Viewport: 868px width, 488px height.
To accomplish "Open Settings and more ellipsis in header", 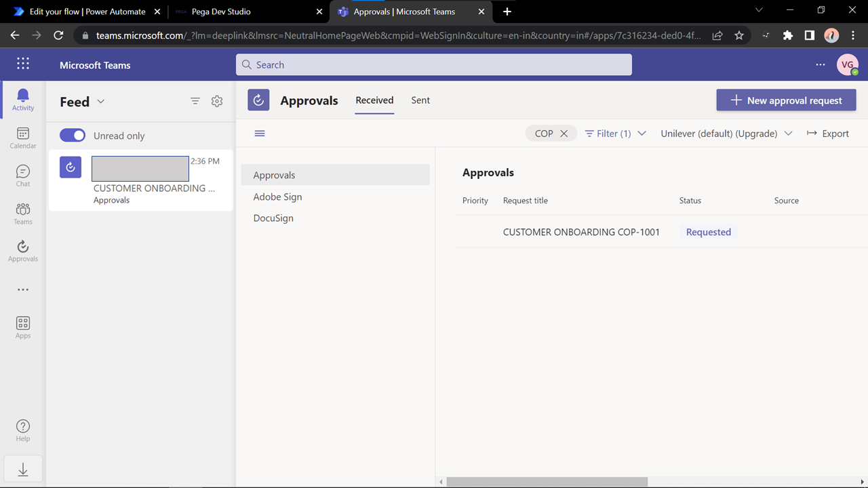I will (x=821, y=65).
